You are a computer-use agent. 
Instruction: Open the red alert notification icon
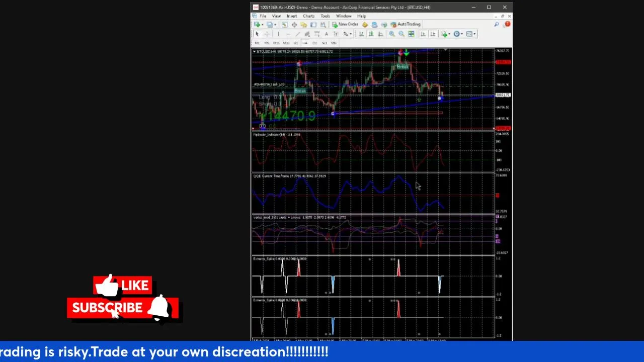tap(507, 24)
